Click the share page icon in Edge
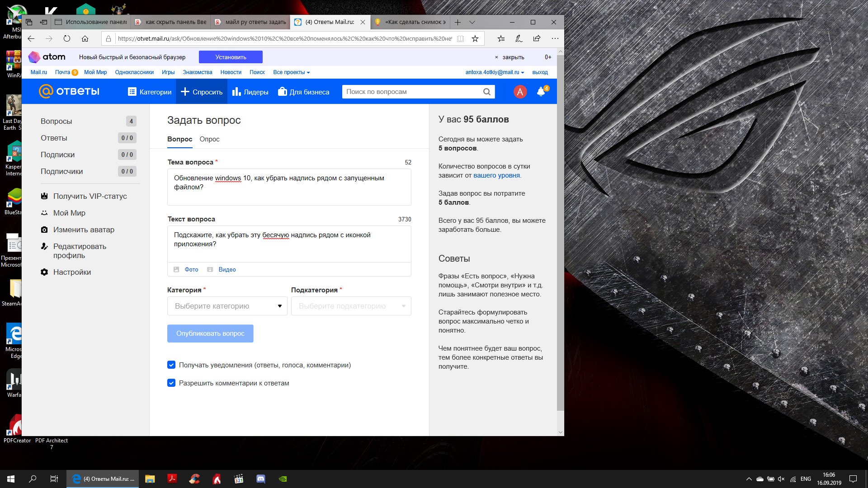The height and width of the screenshot is (488, 868). [x=537, y=39]
